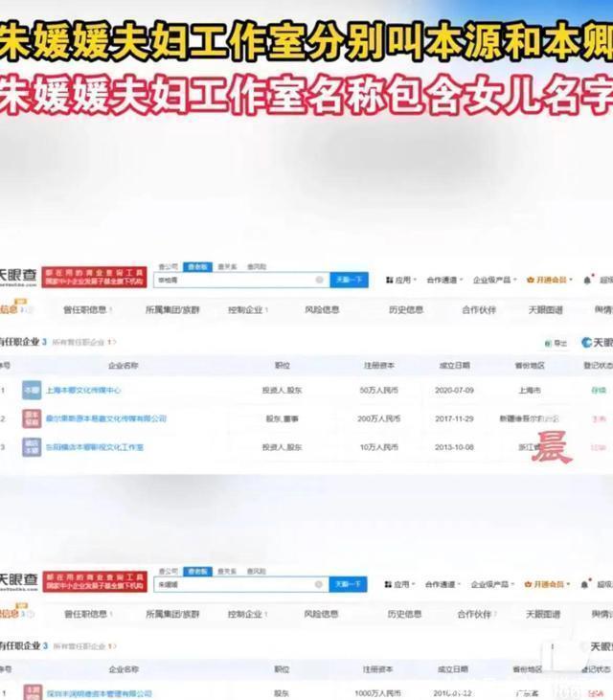
Task: Open the 深圳 资本管理有限公司 link
Action: pyautogui.click(x=99, y=693)
